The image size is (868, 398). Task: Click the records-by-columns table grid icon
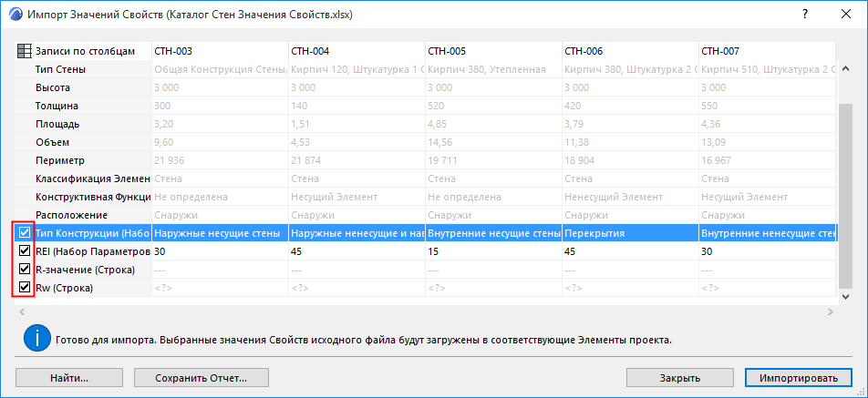point(25,51)
